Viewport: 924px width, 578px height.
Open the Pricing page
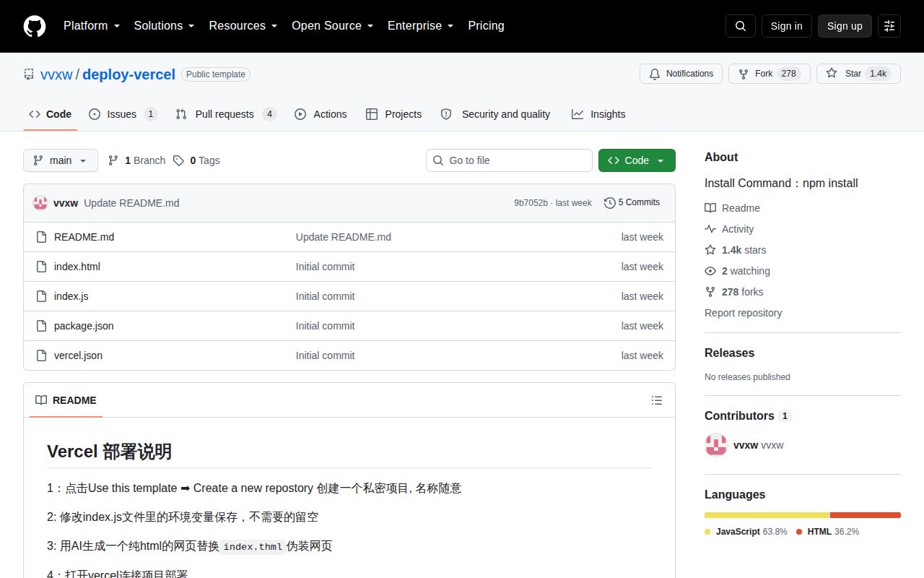[486, 26]
